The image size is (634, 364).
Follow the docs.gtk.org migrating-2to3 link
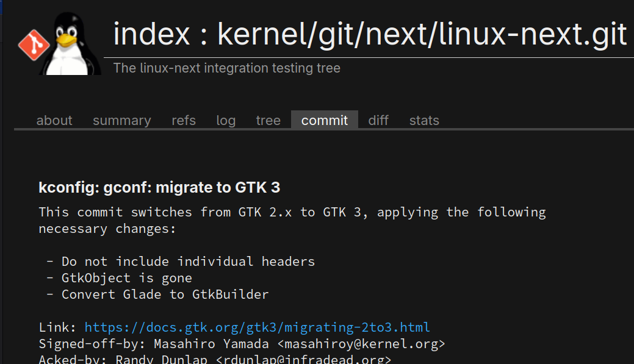tap(257, 327)
